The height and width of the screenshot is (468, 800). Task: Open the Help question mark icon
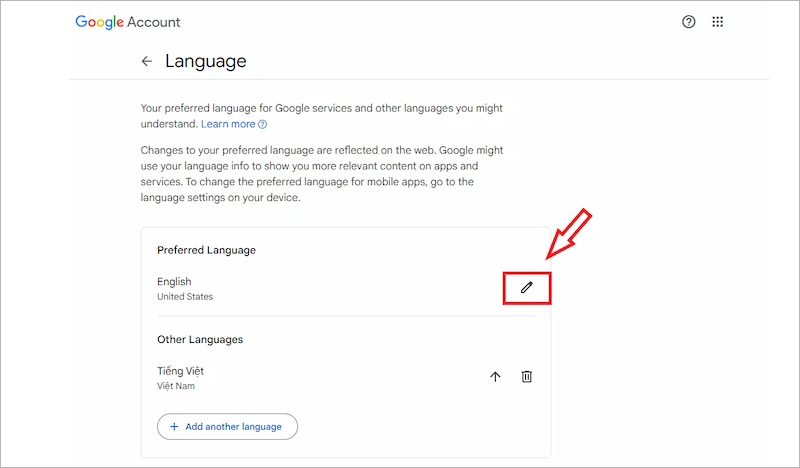point(688,22)
